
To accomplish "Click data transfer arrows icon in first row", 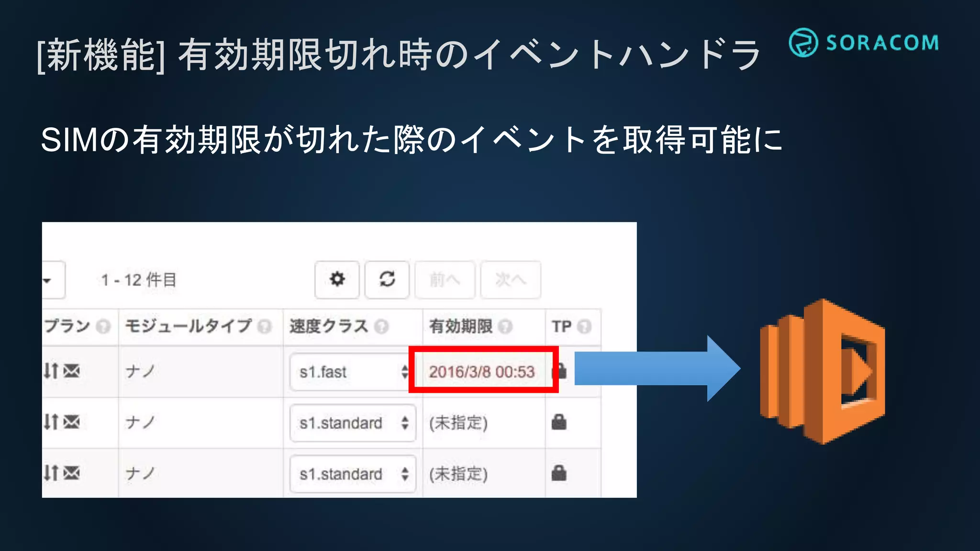I will coord(51,371).
